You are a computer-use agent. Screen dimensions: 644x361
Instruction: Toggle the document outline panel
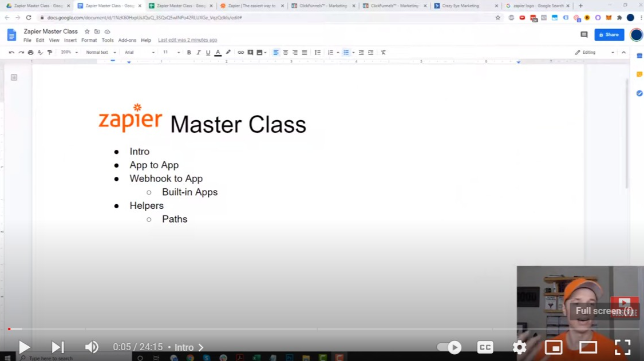click(x=14, y=76)
